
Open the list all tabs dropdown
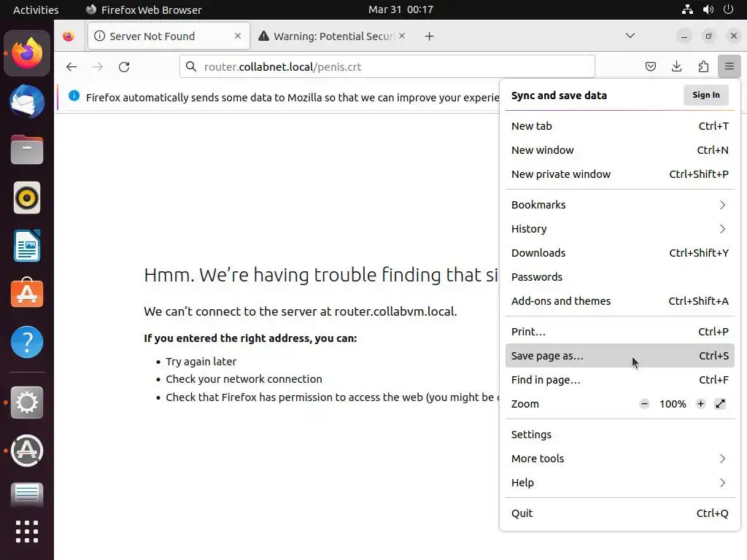630,36
